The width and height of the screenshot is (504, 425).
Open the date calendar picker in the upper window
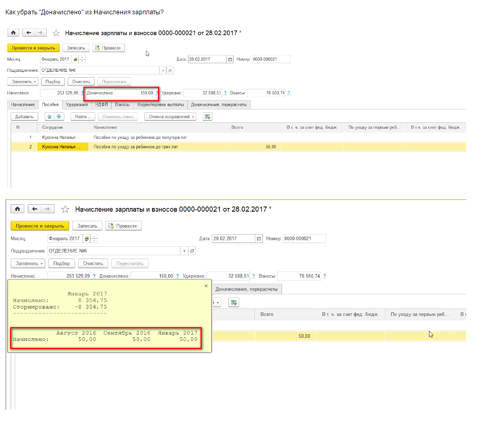(230, 59)
